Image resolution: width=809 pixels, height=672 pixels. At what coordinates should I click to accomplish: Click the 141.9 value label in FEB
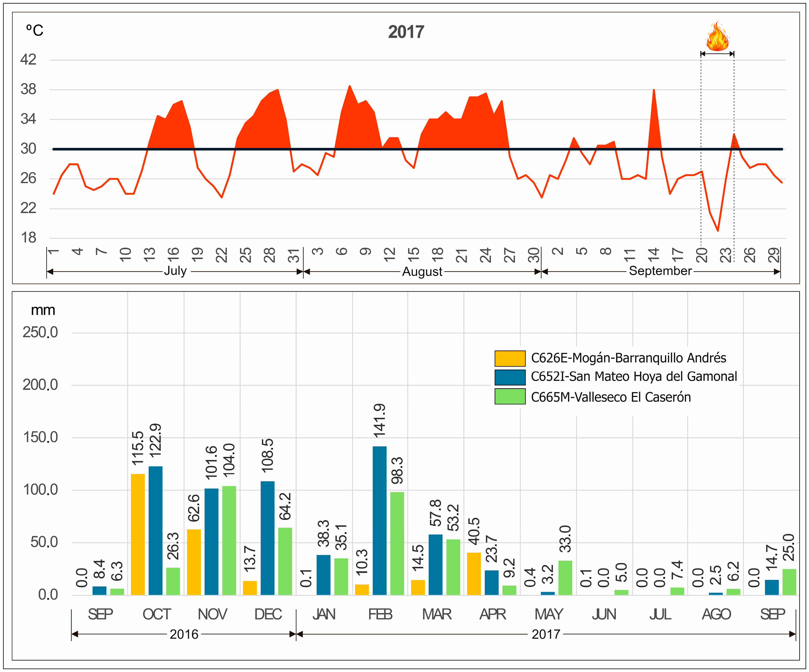(379, 421)
